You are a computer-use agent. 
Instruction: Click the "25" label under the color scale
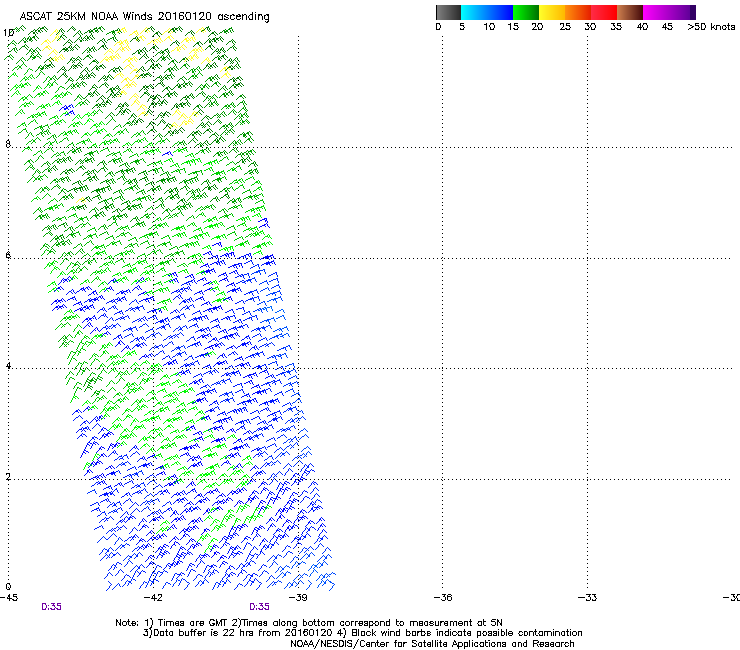565,27
